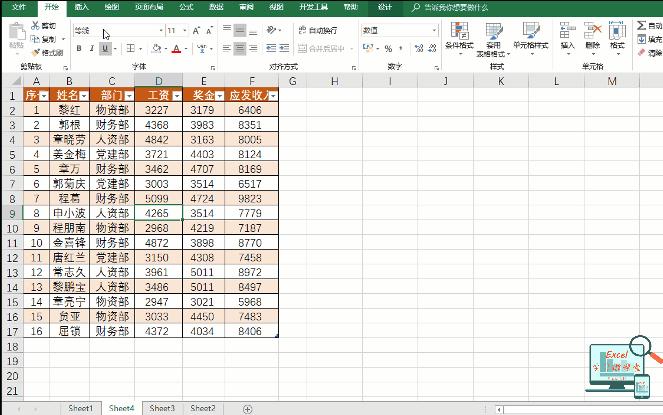Viewport: 663px width, 415px height.
Task: Apply comma thousands separator style
Action: [401, 49]
